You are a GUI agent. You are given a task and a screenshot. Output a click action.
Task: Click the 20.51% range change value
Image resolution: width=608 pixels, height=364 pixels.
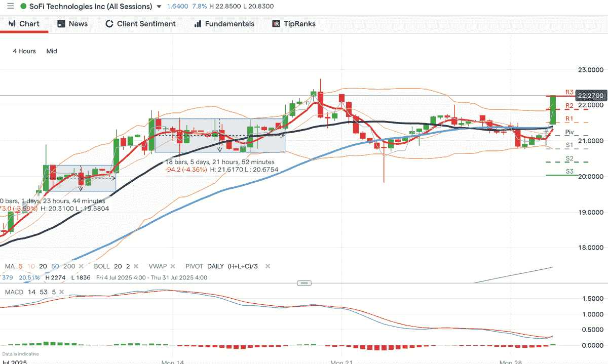pyautogui.click(x=30, y=277)
